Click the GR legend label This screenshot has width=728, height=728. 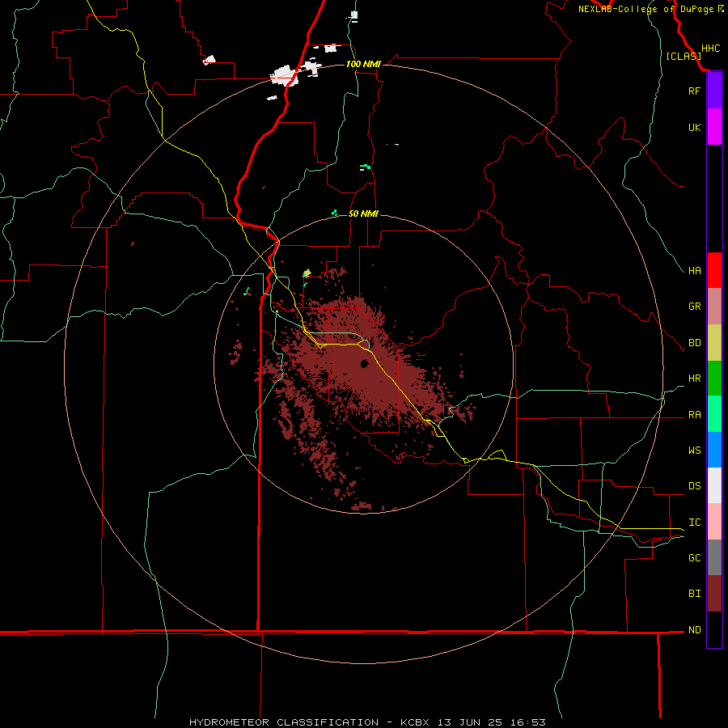coord(694,307)
